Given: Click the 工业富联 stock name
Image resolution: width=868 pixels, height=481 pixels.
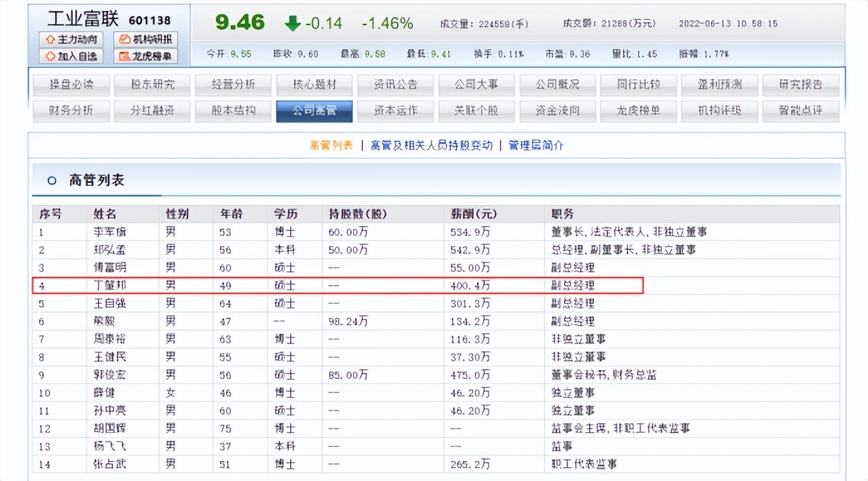Looking at the screenshot, I should tap(84, 19).
